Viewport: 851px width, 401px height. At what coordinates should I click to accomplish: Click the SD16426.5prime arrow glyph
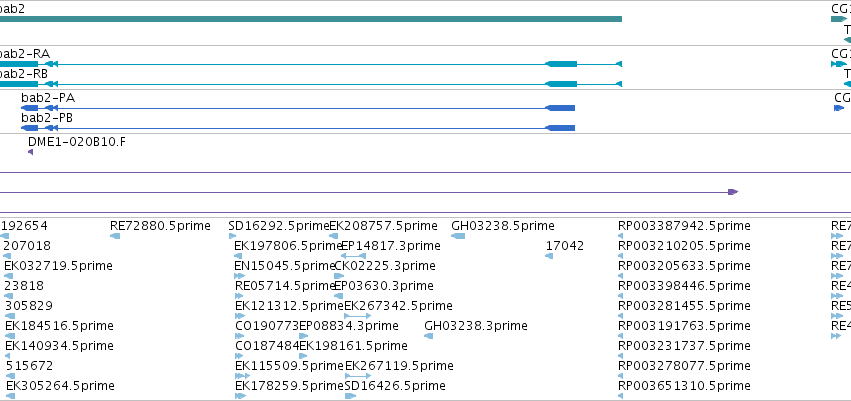pyautogui.click(x=350, y=396)
